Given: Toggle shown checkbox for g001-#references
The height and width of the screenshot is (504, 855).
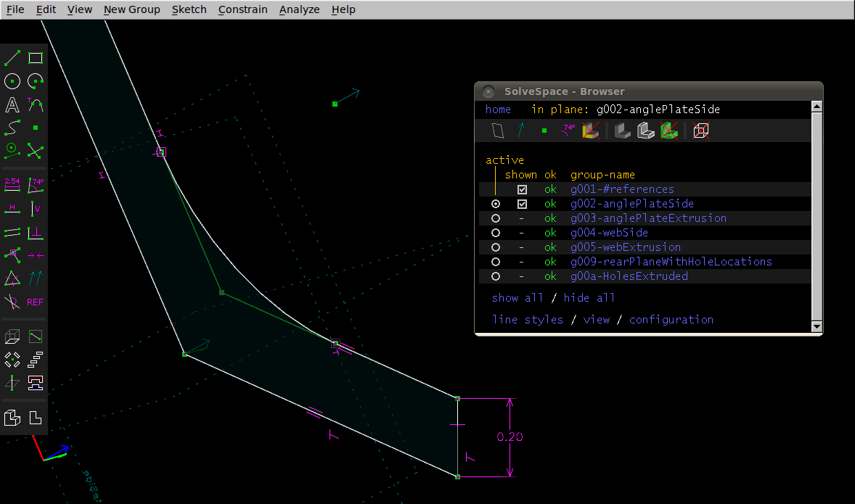Looking at the screenshot, I should (522, 189).
